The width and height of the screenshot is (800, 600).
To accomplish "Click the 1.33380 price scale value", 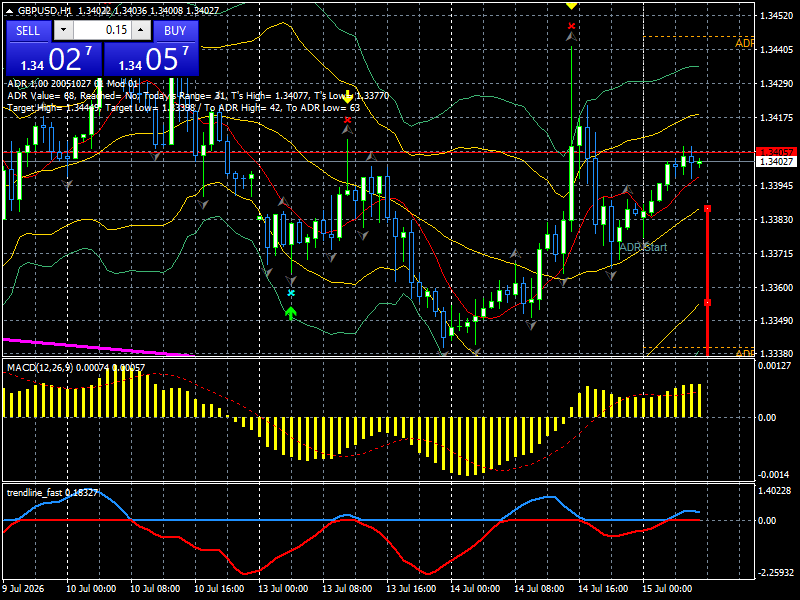I will pos(777,353).
